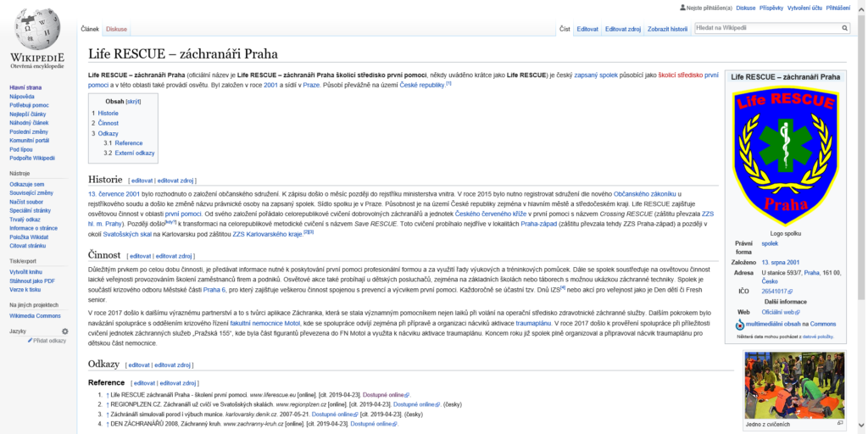Image resolution: width=868 pixels, height=434 pixels.
Task: Click the search magnifier icon
Action: tap(845, 28)
